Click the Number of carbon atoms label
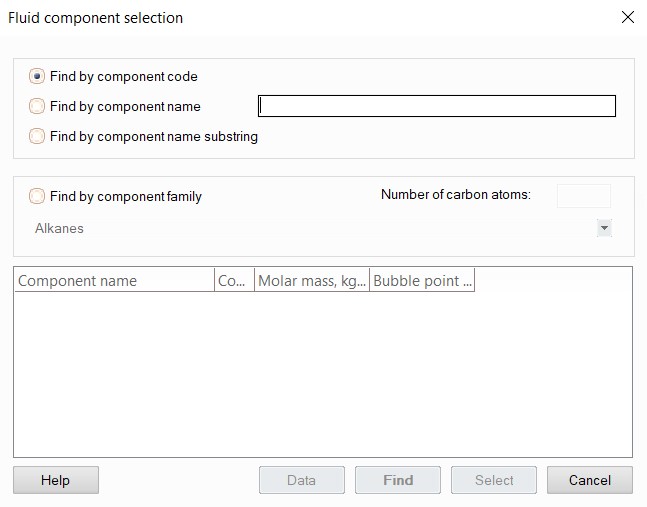The height and width of the screenshot is (507, 647). (x=455, y=194)
